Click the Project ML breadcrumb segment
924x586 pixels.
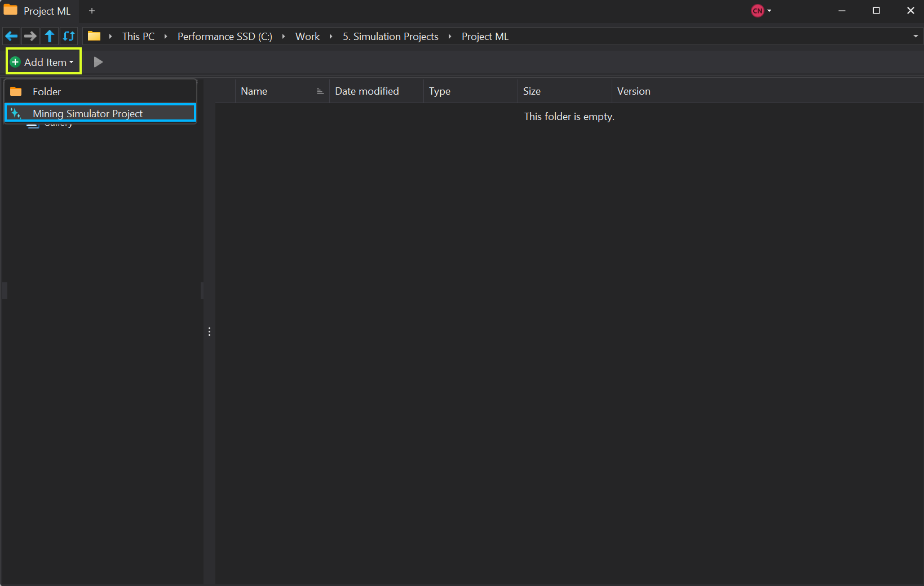click(x=485, y=37)
